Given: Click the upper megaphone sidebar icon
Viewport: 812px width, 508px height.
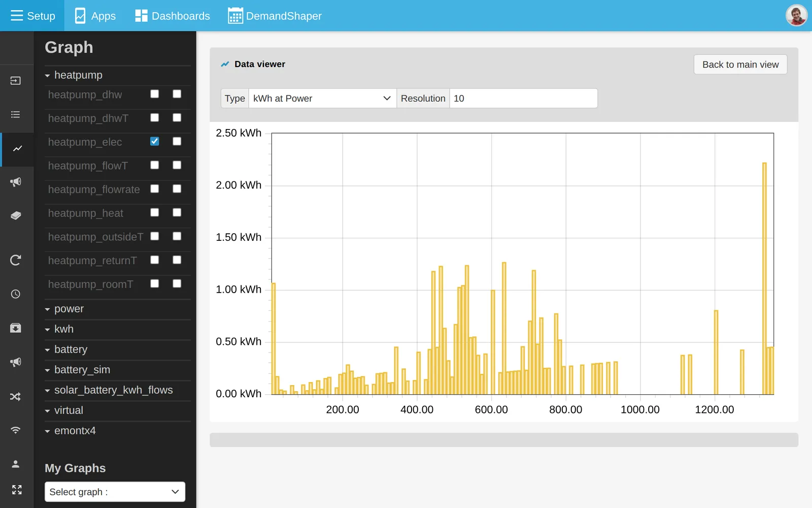Looking at the screenshot, I should (16, 182).
